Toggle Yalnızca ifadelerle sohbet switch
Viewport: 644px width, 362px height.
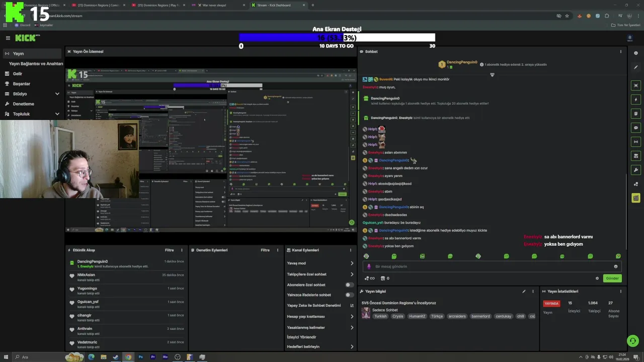coord(349,295)
